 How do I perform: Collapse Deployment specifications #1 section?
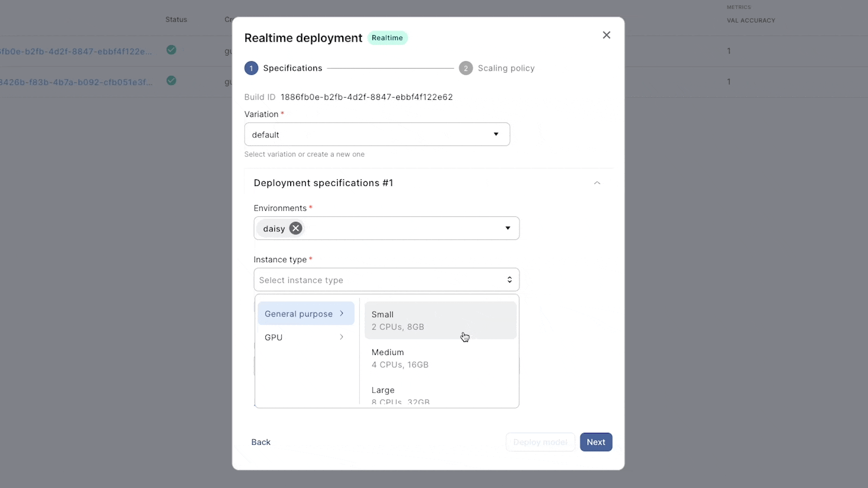597,183
